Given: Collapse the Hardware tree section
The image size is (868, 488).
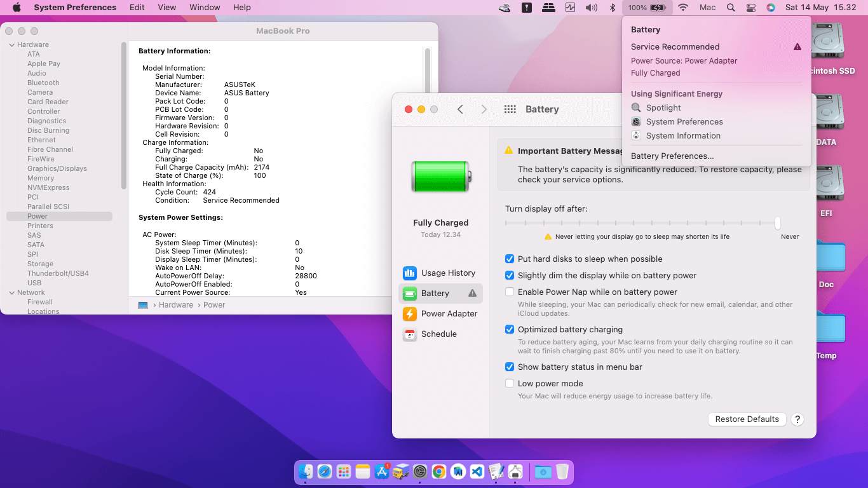Looking at the screenshot, I should [11, 45].
